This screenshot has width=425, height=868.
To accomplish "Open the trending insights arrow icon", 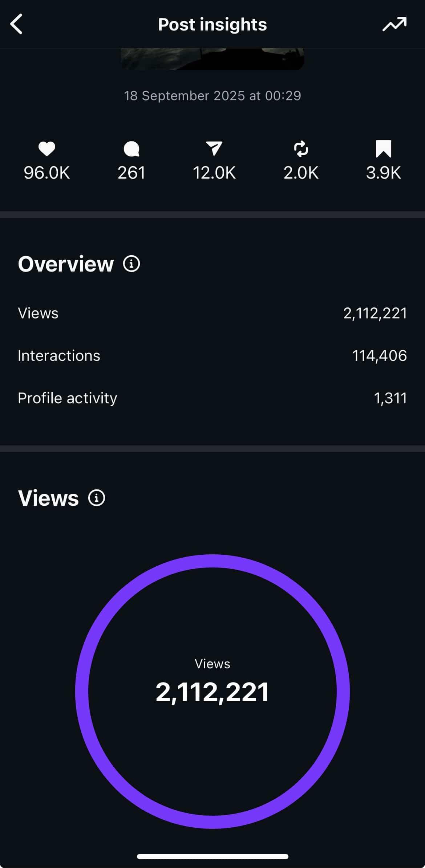I will click(x=394, y=24).
